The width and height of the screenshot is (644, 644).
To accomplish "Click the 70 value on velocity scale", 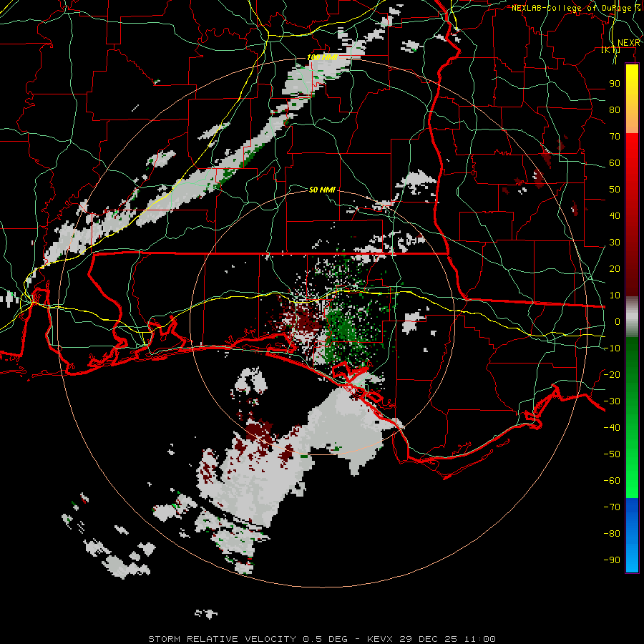I will tap(615, 137).
